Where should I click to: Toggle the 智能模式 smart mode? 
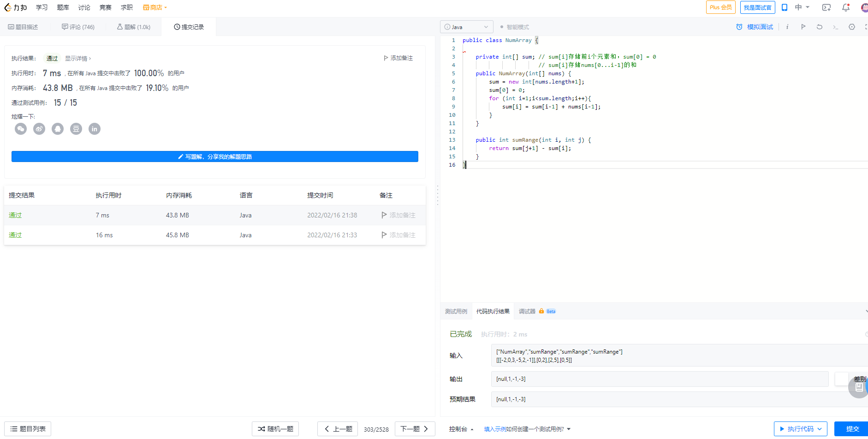point(514,27)
